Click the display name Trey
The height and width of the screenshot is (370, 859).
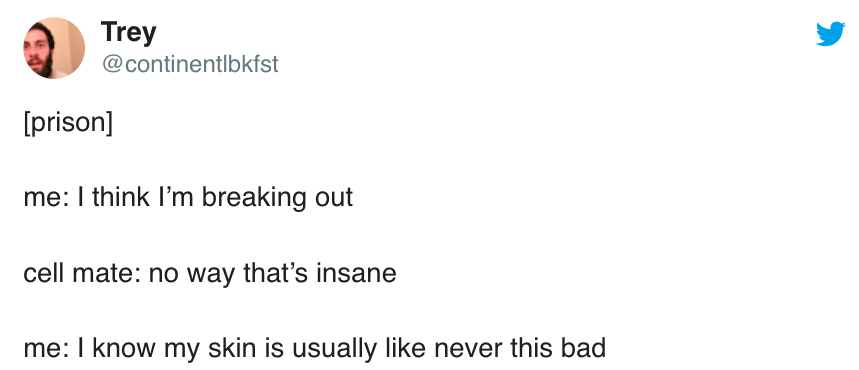[x=129, y=32]
